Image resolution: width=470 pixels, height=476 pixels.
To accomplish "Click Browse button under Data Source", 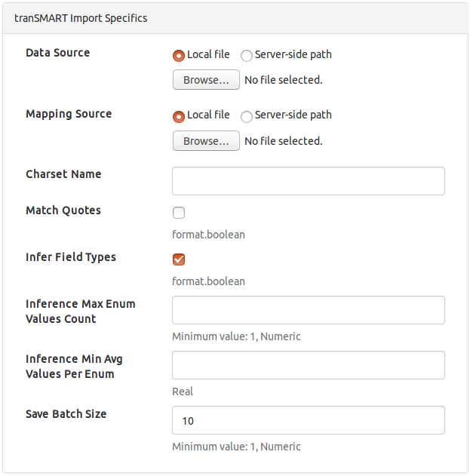I will click(206, 80).
